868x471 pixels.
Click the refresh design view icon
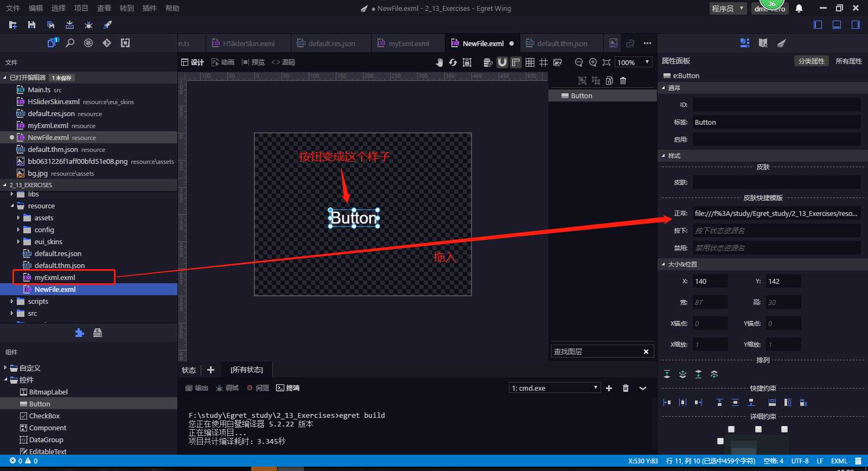pyautogui.click(x=453, y=62)
